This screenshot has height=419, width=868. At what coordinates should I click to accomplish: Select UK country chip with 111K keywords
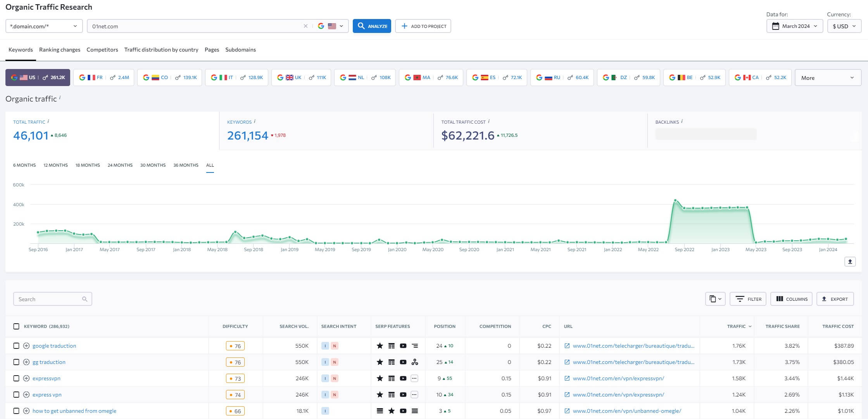pos(301,78)
